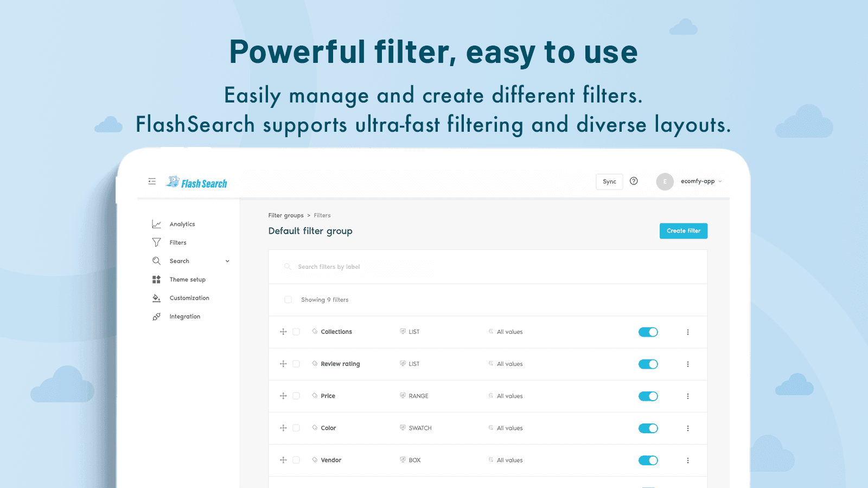This screenshot has width=868, height=488.
Task: Toggle the Color SWATCH filter switch
Action: point(648,428)
